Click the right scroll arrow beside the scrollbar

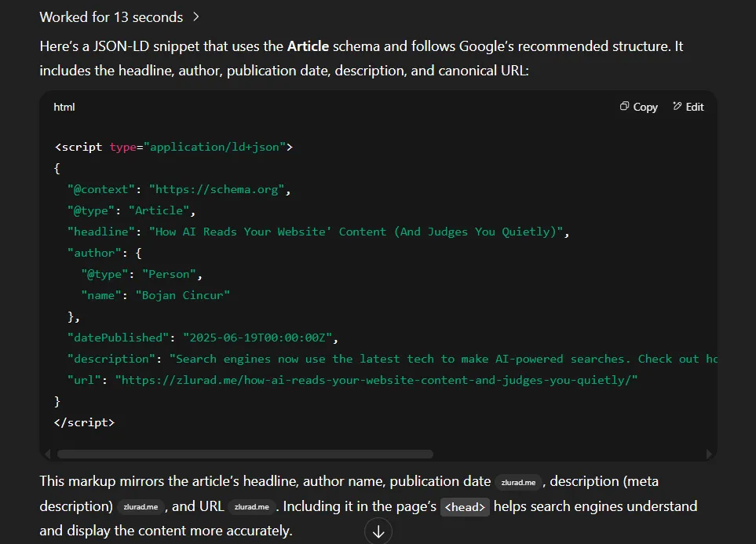[x=709, y=454]
